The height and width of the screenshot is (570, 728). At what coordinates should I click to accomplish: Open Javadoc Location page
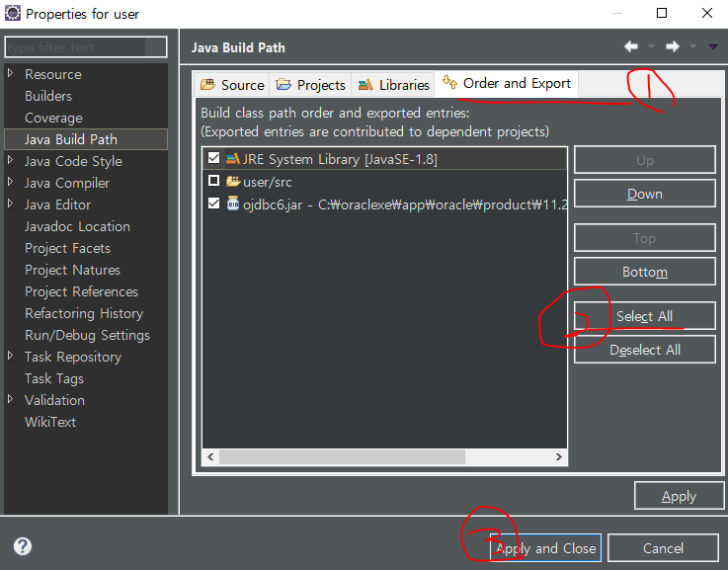[77, 226]
